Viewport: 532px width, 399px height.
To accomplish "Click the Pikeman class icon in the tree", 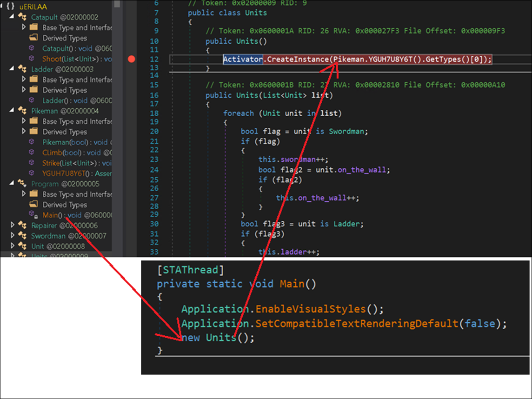I will [x=22, y=111].
